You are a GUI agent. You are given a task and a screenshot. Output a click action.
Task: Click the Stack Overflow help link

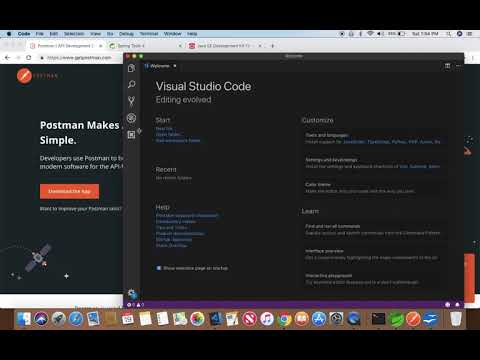coord(172,245)
